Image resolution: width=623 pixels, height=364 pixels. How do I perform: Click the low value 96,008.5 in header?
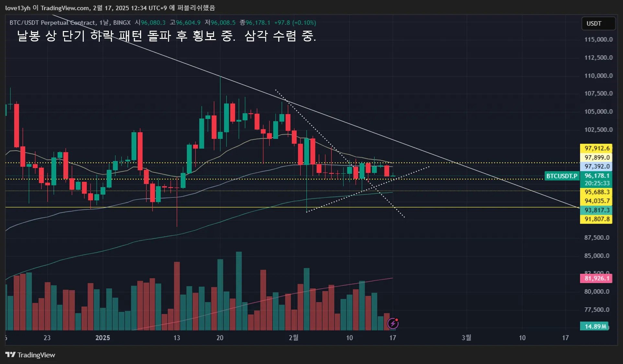point(223,23)
